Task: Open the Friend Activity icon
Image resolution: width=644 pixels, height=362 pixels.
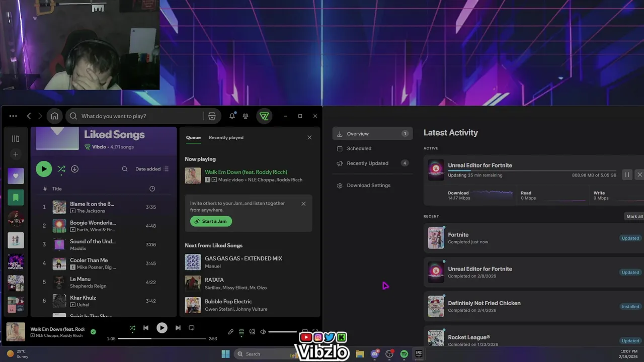Action: pyautogui.click(x=246, y=116)
